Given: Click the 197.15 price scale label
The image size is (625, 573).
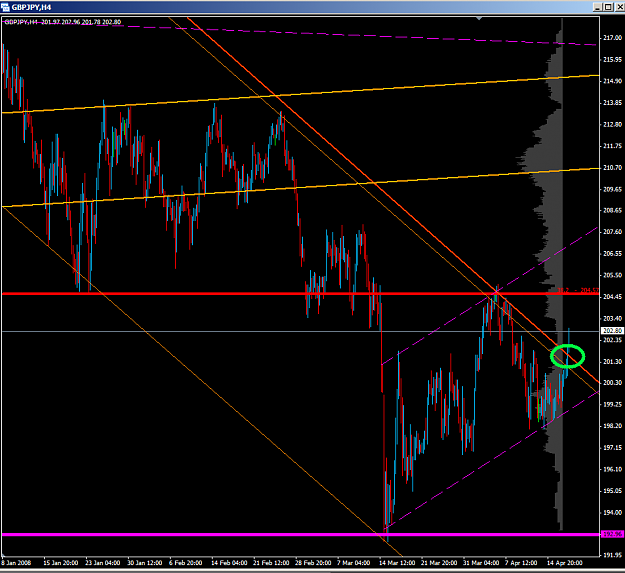Looking at the screenshot, I should (612, 447).
